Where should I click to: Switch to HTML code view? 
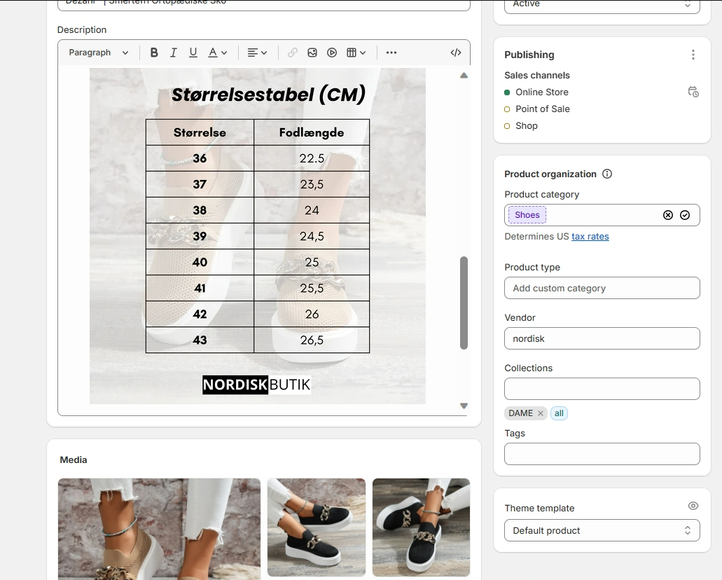click(455, 52)
